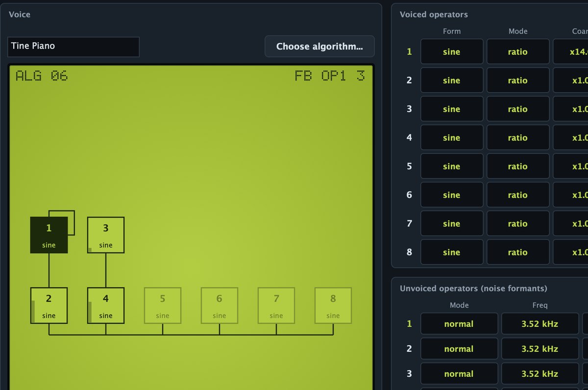Click 3.52 kHz Freq of unvoiced operator 2
Viewport: 588px width, 390px height.
539,349
